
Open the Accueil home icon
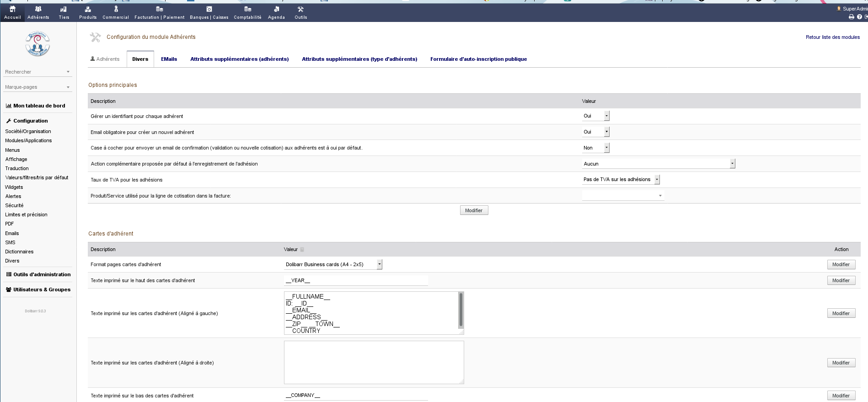click(12, 9)
